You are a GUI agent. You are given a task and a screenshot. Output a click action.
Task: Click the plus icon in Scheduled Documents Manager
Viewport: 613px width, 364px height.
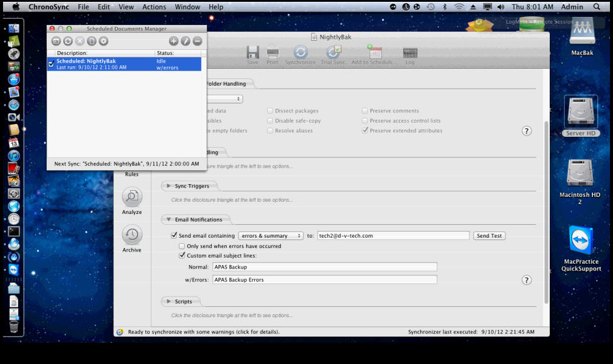[173, 41]
